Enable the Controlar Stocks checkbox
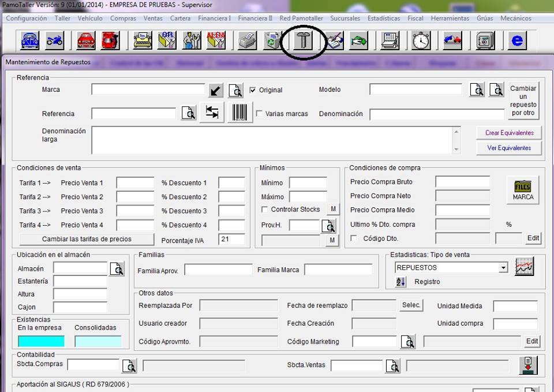 coord(264,210)
